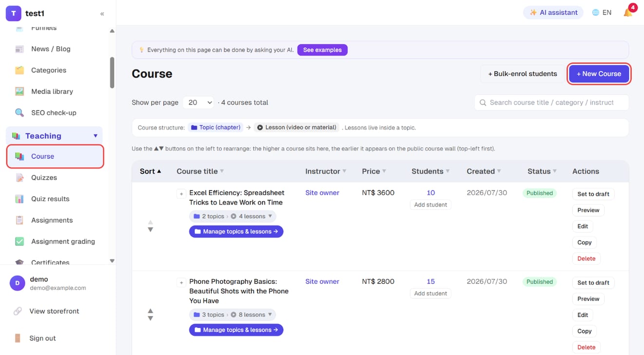This screenshot has width=644, height=355.
Task: Collapse the Teaching section arrow
Action: 95,136
